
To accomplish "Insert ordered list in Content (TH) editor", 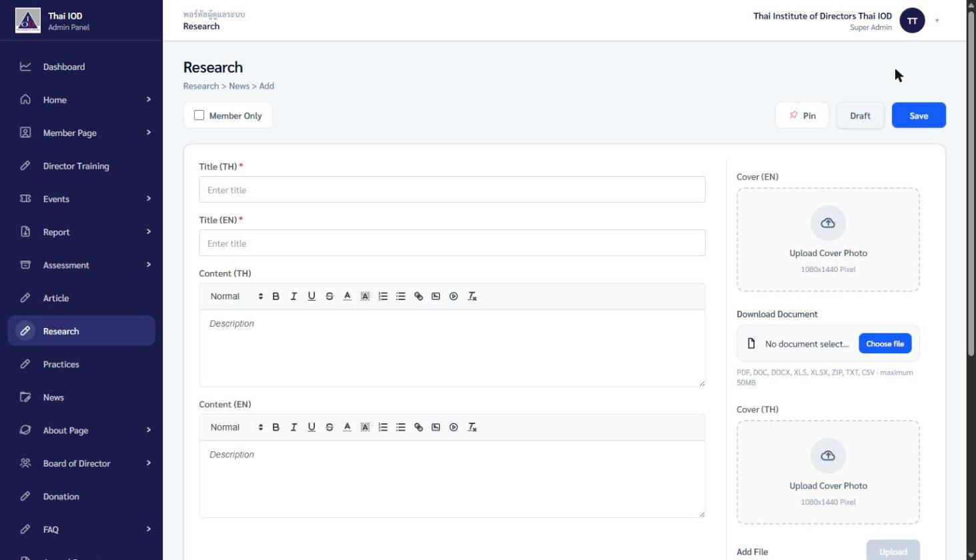I will coord(383,296).
